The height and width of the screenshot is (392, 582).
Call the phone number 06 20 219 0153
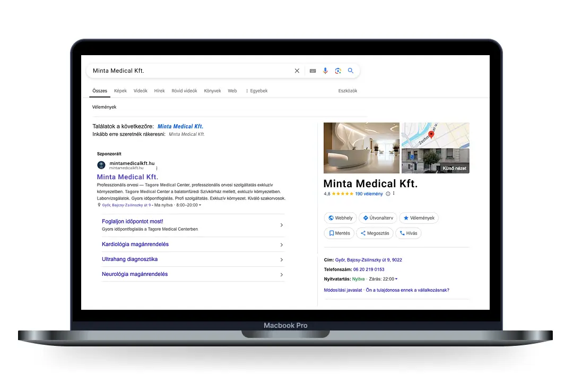point(368,269)
